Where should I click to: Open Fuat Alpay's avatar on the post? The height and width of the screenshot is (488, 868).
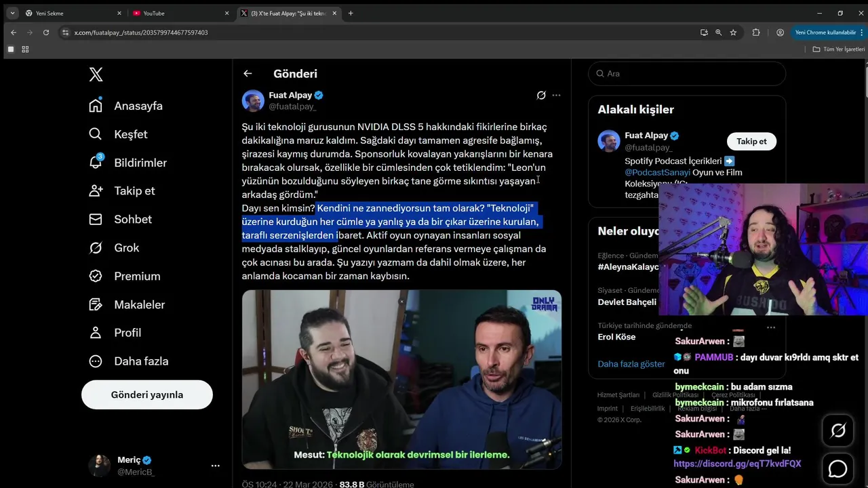(253, 100)
